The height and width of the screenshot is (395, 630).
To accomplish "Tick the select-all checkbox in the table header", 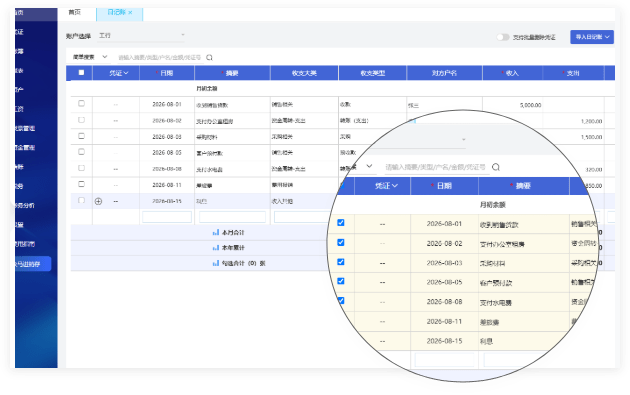I will (81, 73).
